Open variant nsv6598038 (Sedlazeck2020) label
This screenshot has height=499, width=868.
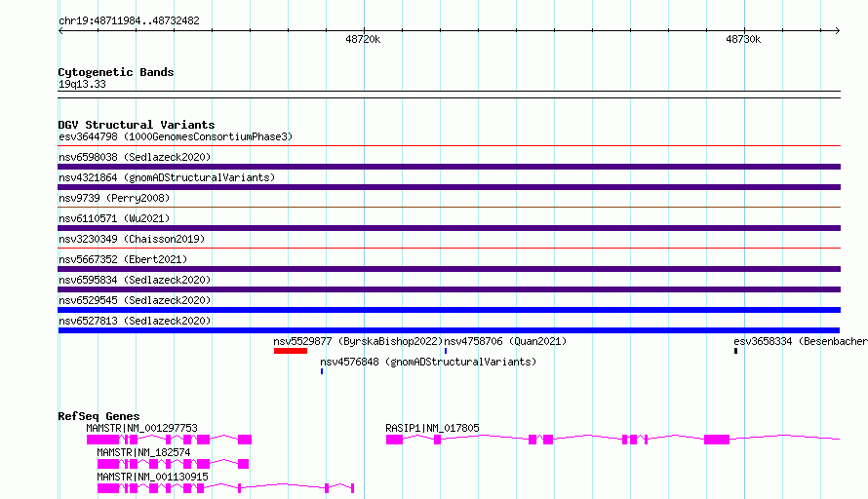pos(135,157)
